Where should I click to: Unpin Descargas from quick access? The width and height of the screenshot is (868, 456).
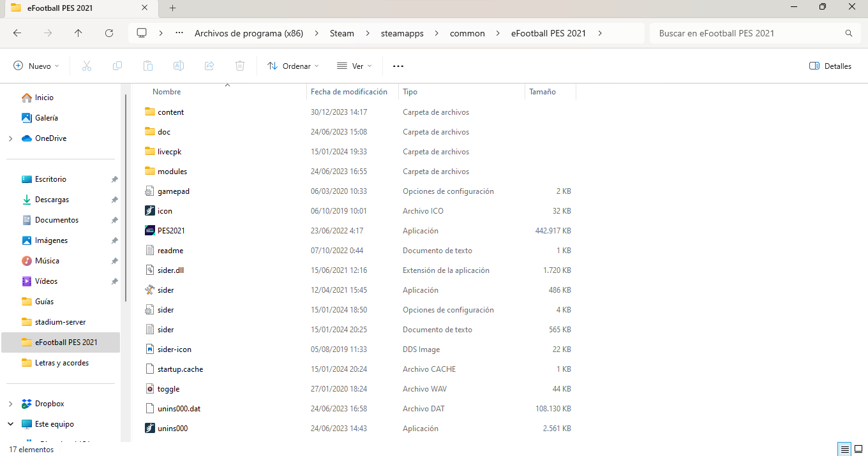tap(114, 200)
